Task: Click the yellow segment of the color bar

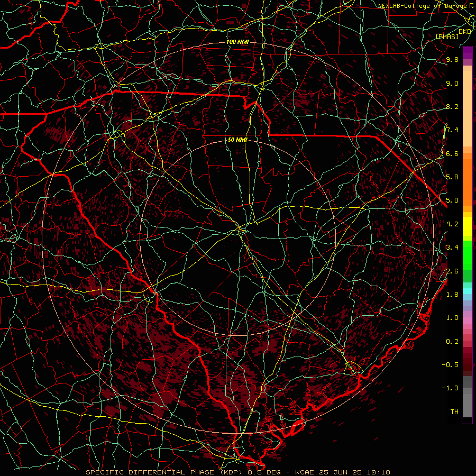Action: [467, 226]
